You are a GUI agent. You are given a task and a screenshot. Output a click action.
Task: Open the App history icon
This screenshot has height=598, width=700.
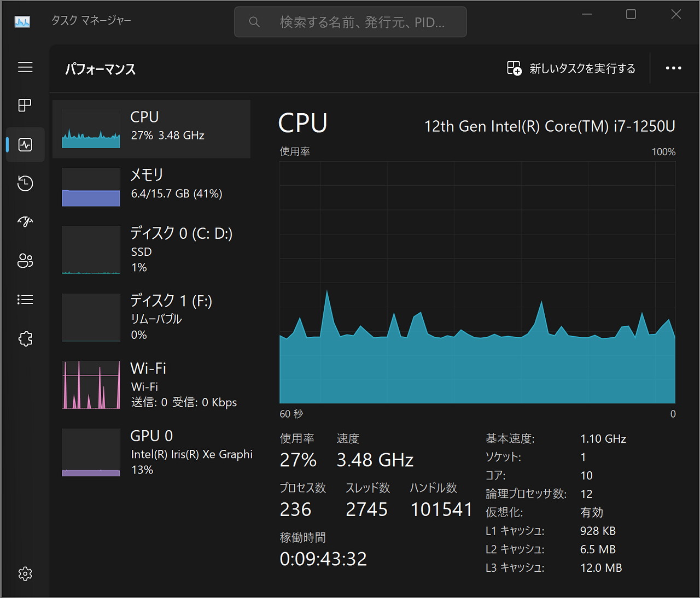click(25, 183)
